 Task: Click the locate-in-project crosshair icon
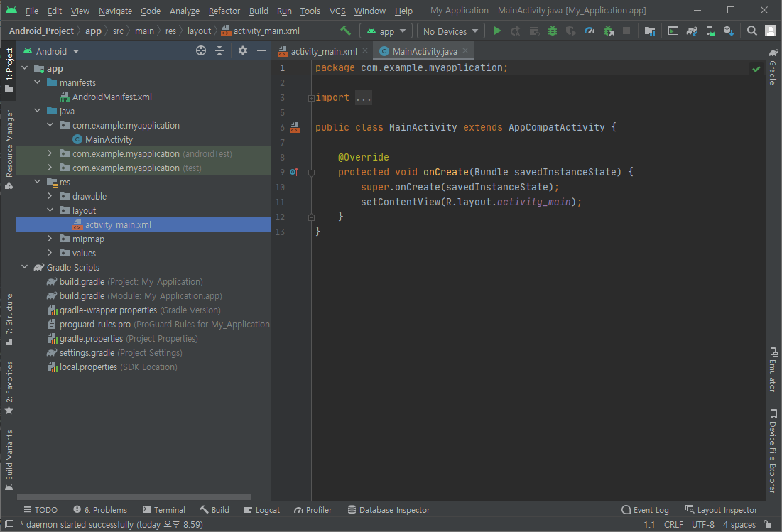coord(201,51)
